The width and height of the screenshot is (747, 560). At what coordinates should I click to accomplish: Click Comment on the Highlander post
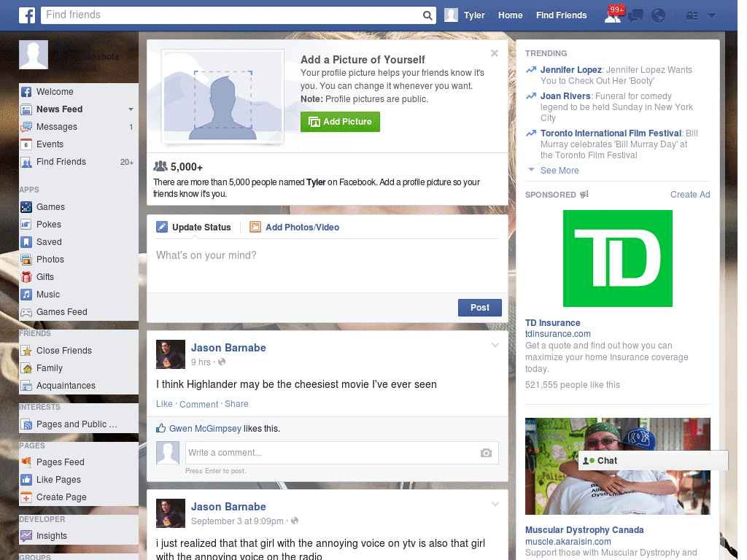pos(198,404)
